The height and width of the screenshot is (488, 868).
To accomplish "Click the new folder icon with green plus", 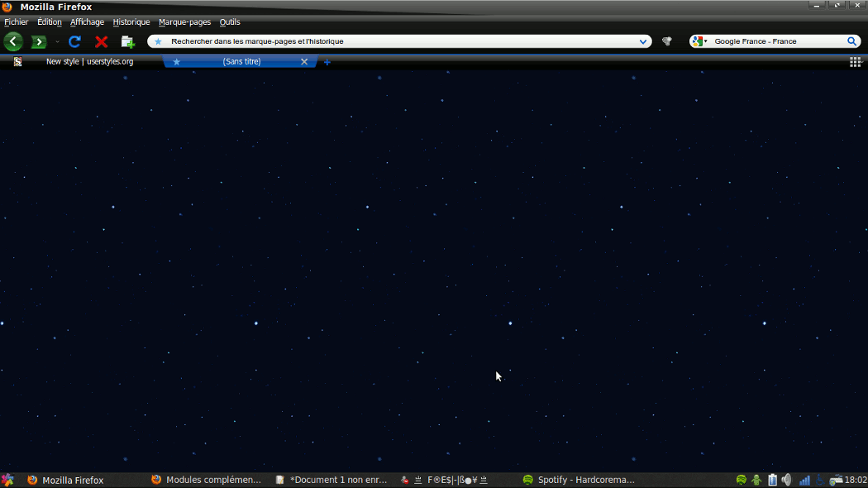I will pos(128,41).
